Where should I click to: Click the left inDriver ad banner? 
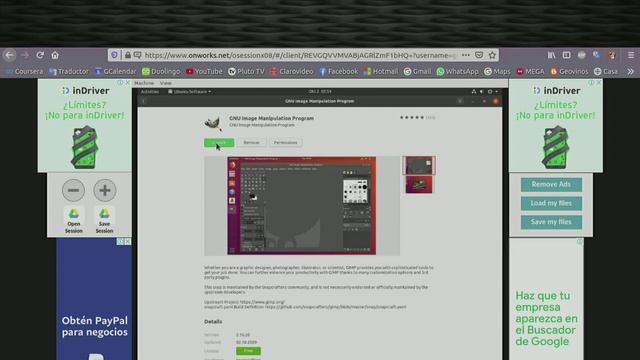(85, 126)
